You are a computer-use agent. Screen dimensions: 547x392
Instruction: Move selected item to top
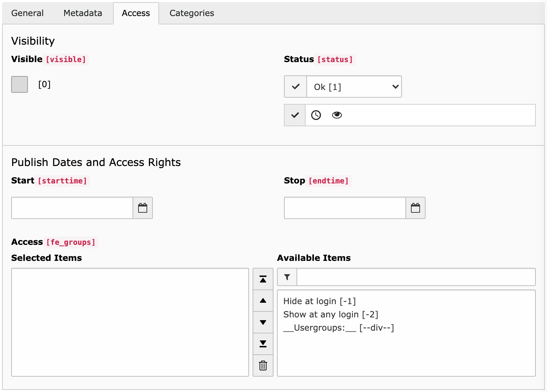click(x=263, y=279)
